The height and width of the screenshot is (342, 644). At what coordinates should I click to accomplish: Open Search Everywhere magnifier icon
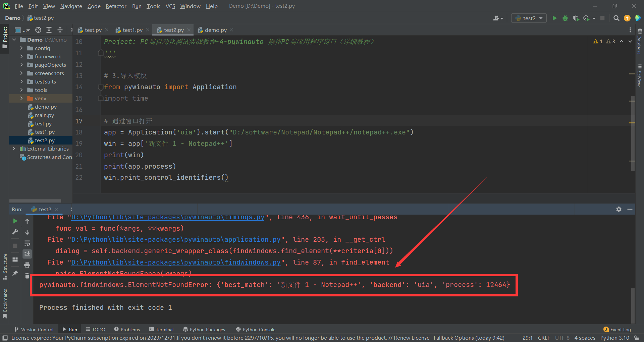[x=616, y=18]
